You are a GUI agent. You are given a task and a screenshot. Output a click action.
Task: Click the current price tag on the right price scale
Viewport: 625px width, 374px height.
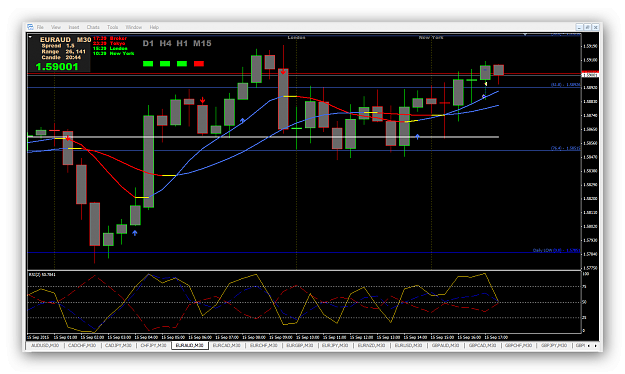tap(590, 75)
